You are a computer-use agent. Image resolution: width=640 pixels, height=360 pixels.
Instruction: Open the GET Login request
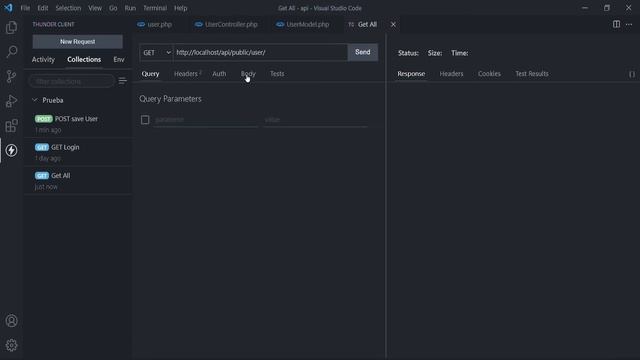[78, 152]
